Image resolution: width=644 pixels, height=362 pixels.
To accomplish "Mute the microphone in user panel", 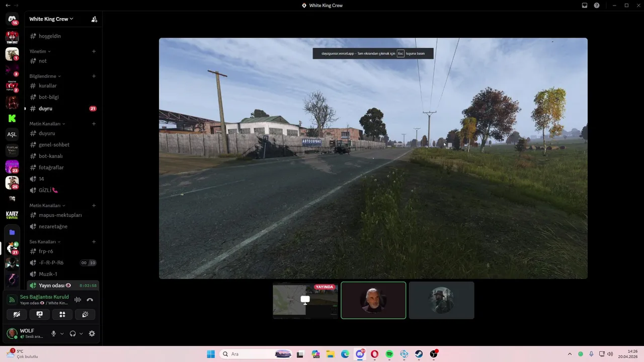I will (54, 333).
